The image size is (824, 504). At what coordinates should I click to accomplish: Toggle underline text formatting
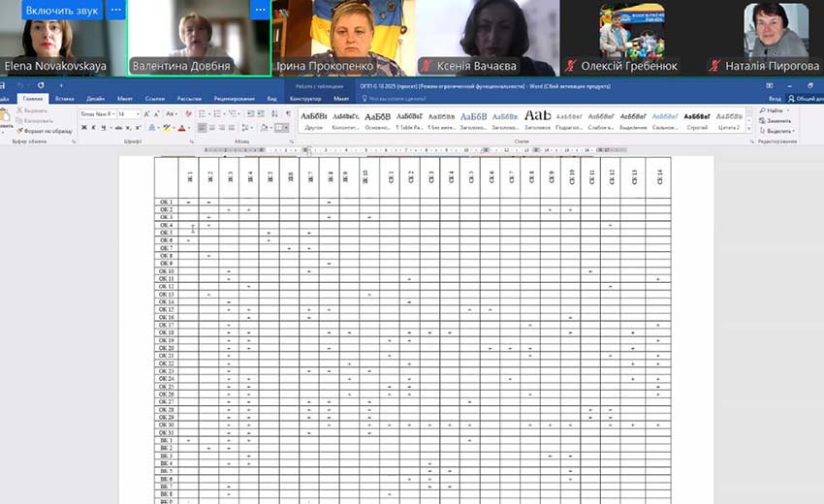(102, 128)
